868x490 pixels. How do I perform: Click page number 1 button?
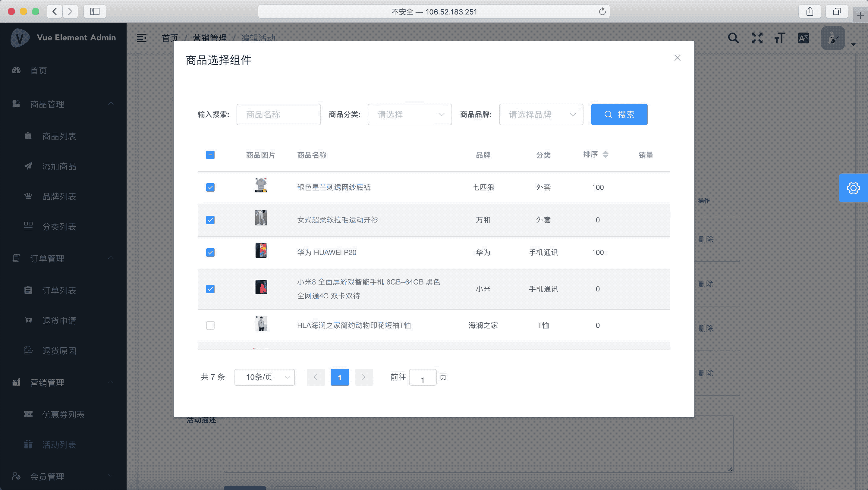(x=340, y=377)
